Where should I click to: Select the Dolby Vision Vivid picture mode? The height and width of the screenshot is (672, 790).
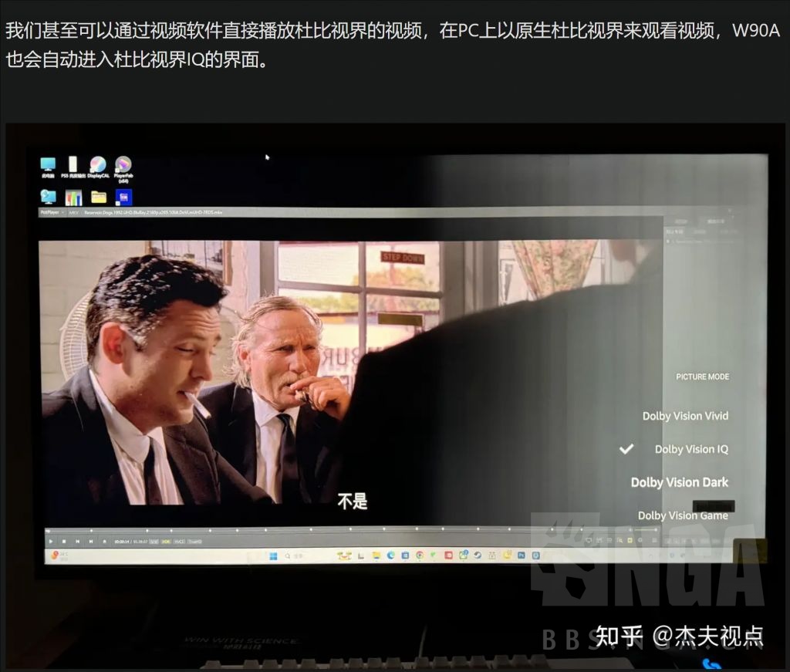685,416
